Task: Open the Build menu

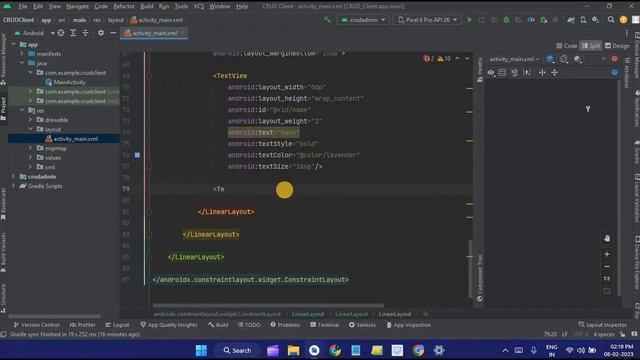Action: pos(147,6)
